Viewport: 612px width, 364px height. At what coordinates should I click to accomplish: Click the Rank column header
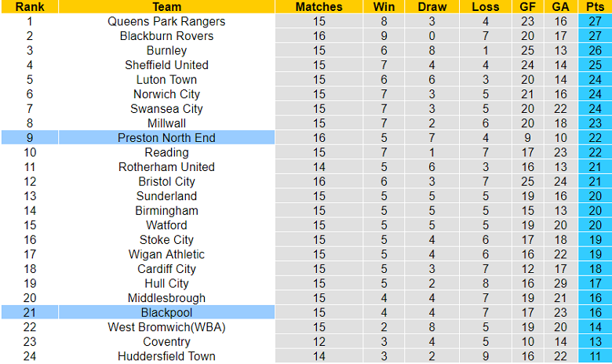[29, 7]
